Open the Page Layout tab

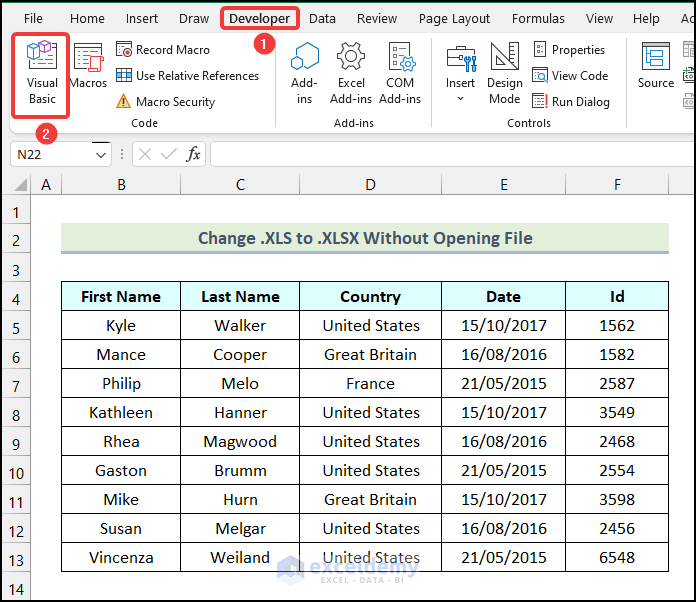[454, 19]
